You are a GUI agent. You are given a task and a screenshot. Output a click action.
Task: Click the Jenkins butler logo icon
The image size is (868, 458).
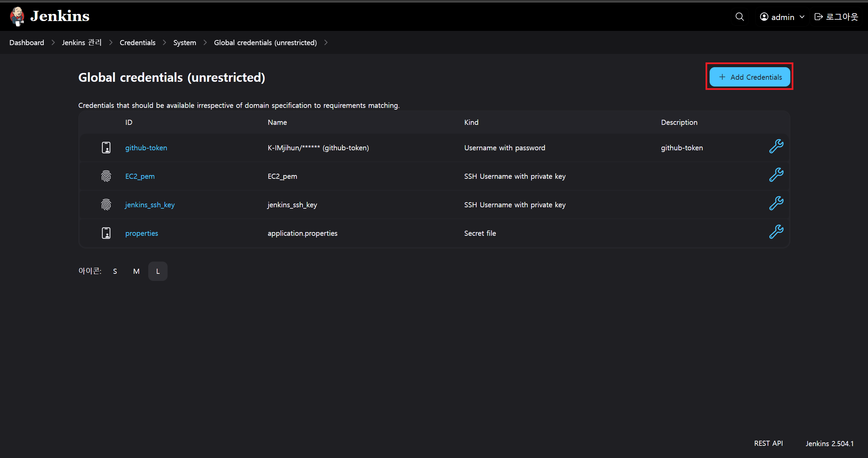17,16
